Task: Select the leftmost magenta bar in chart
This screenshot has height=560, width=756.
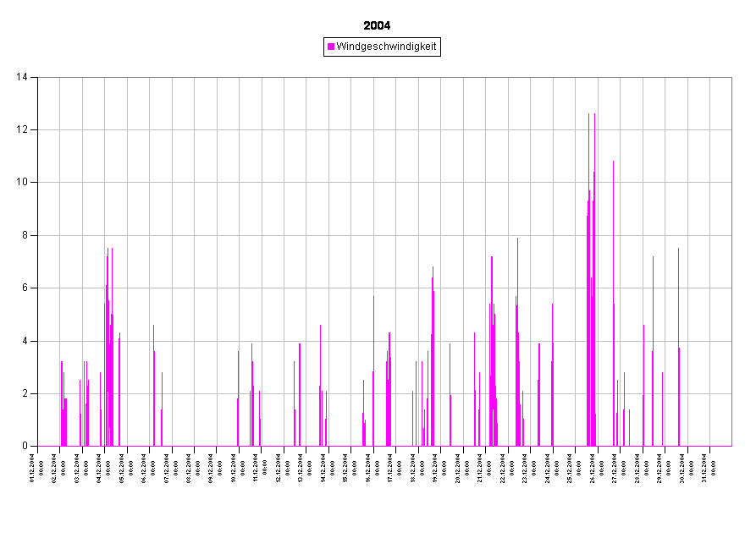Action: (x=61, y=406)
